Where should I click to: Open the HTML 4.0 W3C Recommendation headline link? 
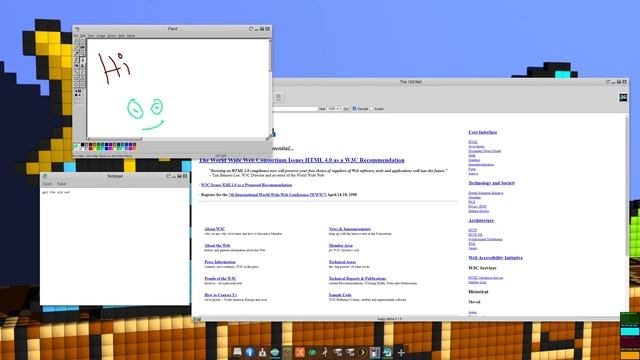302,160
